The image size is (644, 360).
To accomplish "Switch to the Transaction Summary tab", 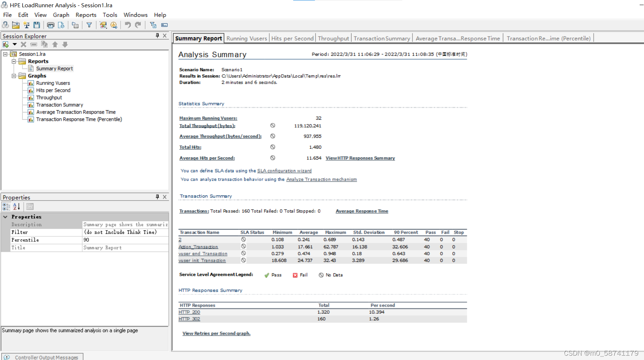I will pyautogui.click(x=382, y=38).
